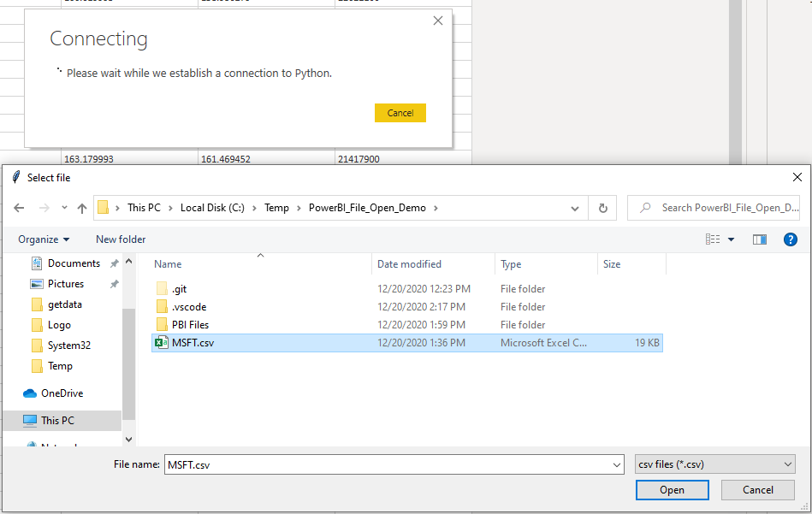Click address bar folder icon
Viewport: 812px width, 514px height.
coord(103,208)
